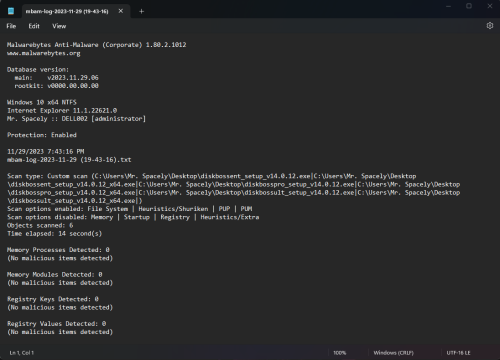The width and height of the screenshot is (500, 360).
Task: Maximize the Notepad window
Action: [x=469, y=6]
